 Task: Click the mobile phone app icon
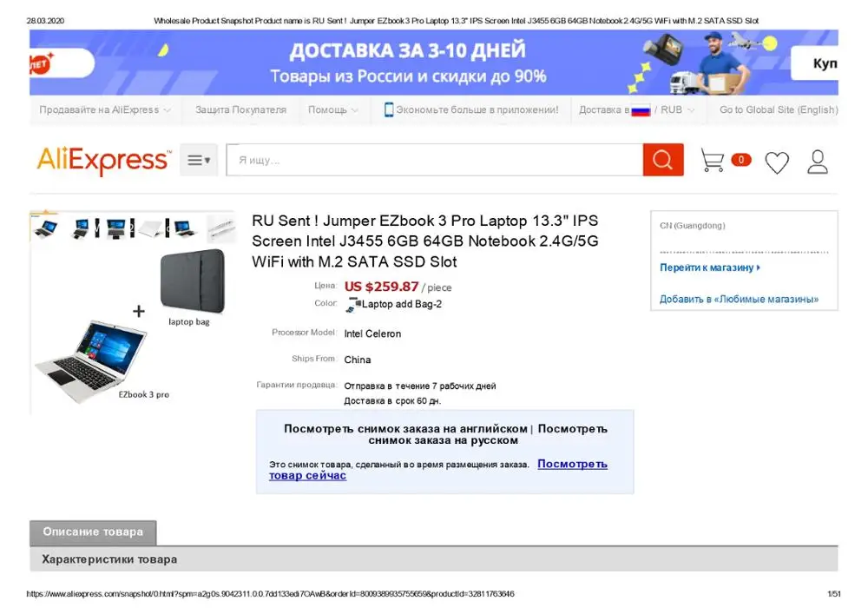coord(389,109)
